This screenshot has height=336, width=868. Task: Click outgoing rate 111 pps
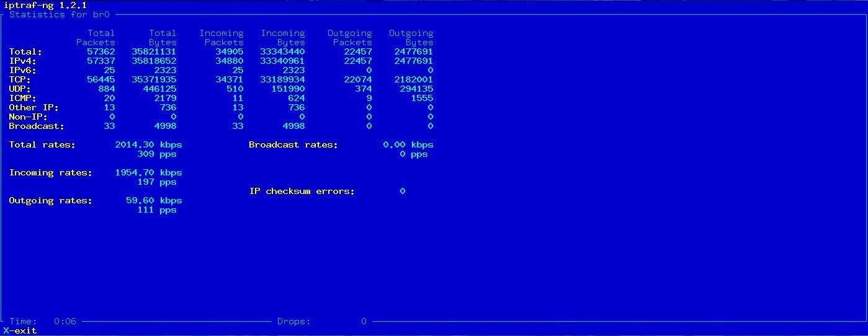pyautogui.click(x=157, y=210)
